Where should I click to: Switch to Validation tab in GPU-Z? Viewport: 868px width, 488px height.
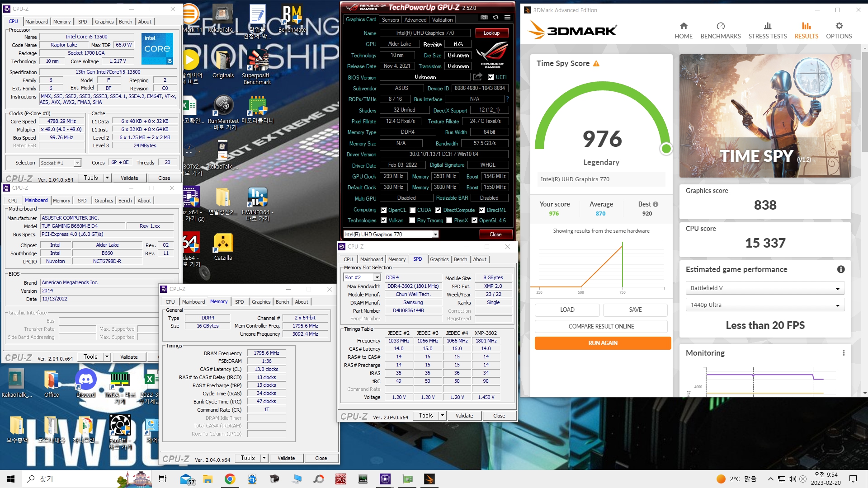click(x=442, y=20)
